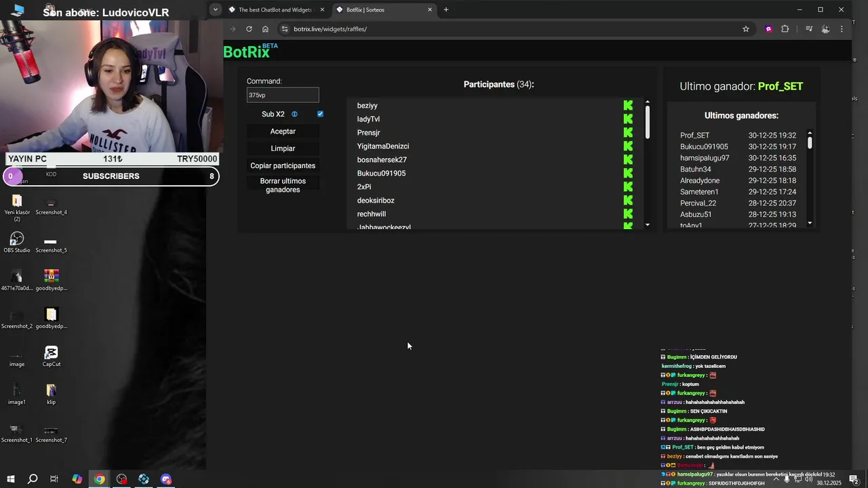868x488 pixels.
Task: Open the media control icon in Chrome toolbar
Action: [809, 29]
